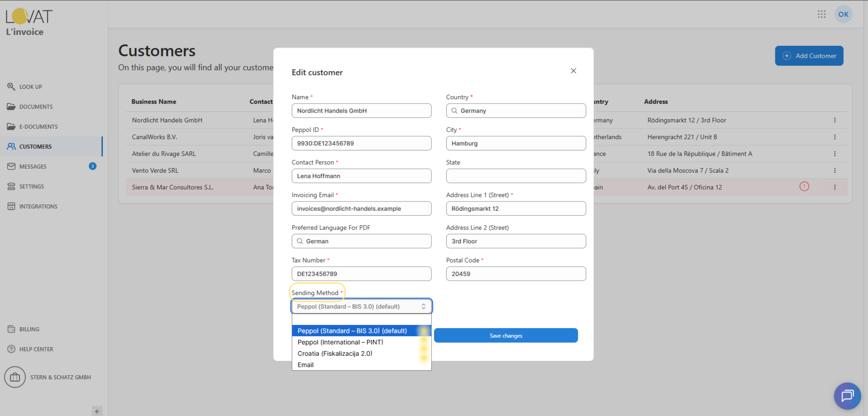Toggle the Sending Method combo box

pyautogui.click(x=361, y=306)
